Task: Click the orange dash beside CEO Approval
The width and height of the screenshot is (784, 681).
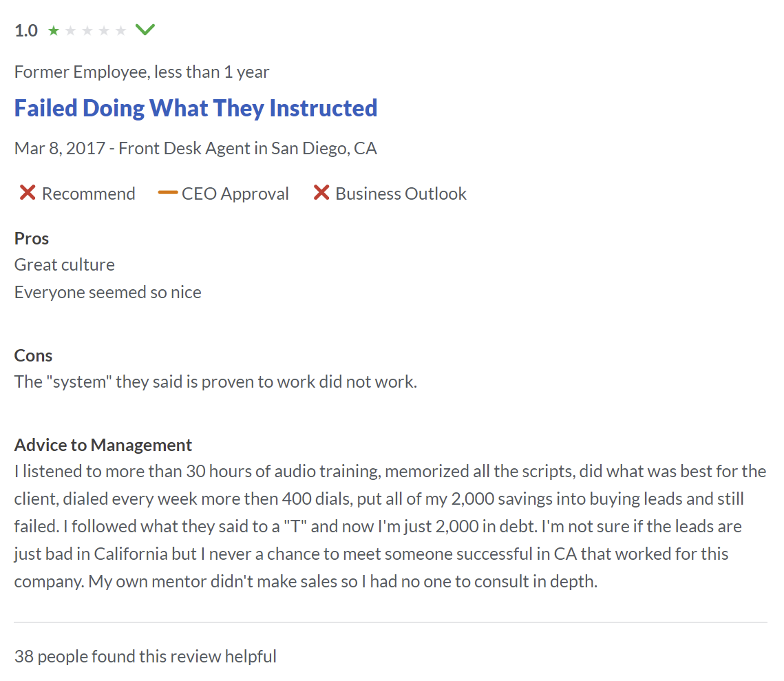Action: 167,193
